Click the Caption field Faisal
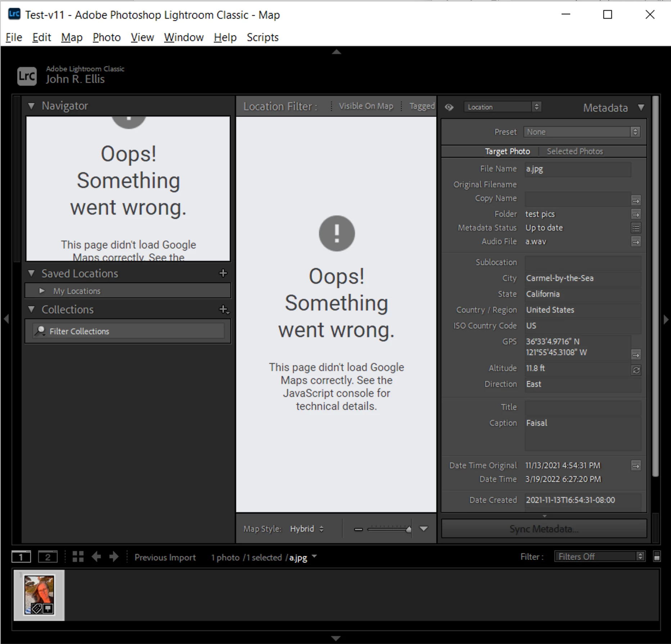The height and width of the screenshot is (644, 671). 583,434
